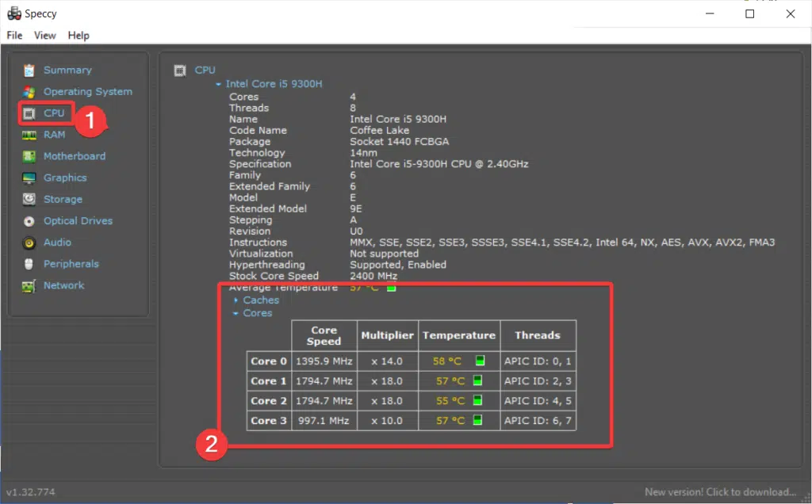The width and height of the screenshot is (812, 504).
Task: Open the Storage section
Action: (63, 199)
